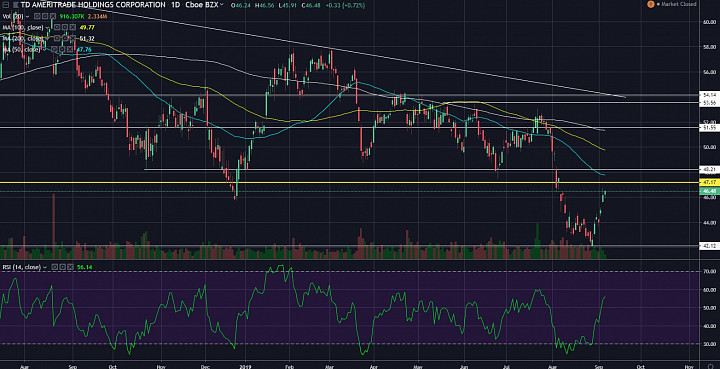Click the yellow 49.77 MA 100 value
Image resolution: width=720 pixels, height=369 pixels.
87,28
